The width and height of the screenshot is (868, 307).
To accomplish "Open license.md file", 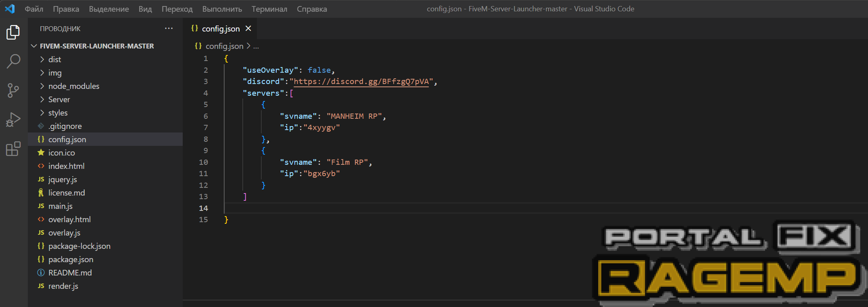I will pyautogui.click(x=67, y=193).
